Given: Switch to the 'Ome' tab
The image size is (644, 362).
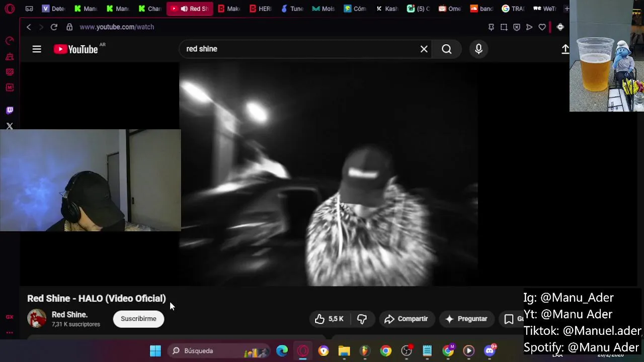Looking at the screenshot, I should coord(450,9).
